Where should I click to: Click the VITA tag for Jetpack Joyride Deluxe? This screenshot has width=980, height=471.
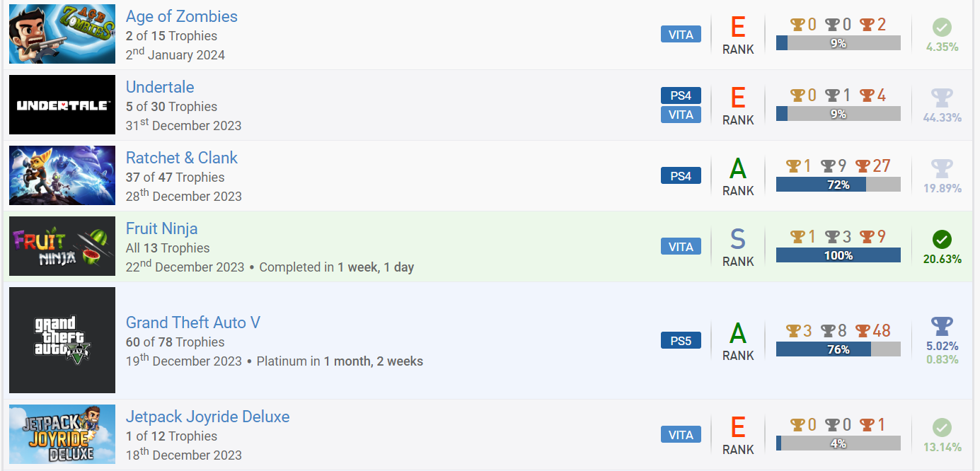coord(681,434)
